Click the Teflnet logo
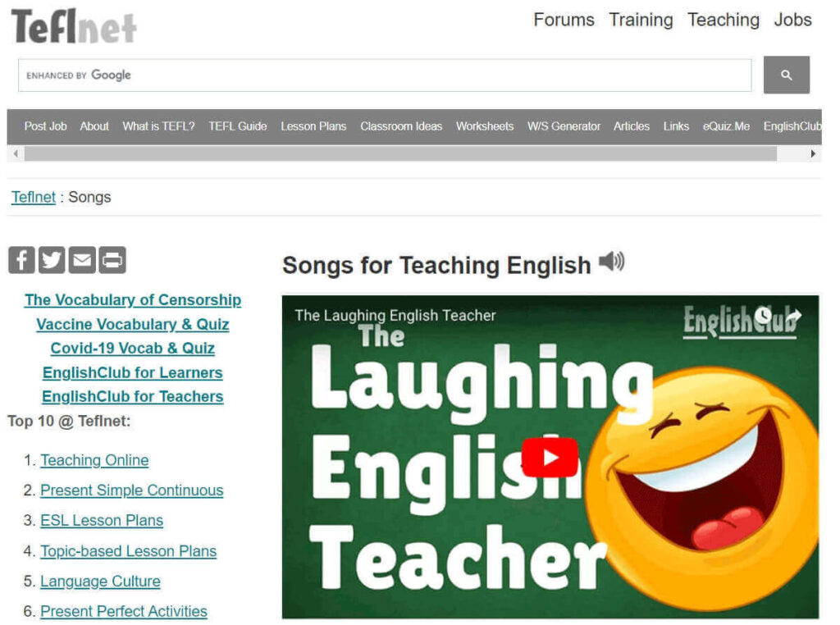840x625 pixels. 73,25
